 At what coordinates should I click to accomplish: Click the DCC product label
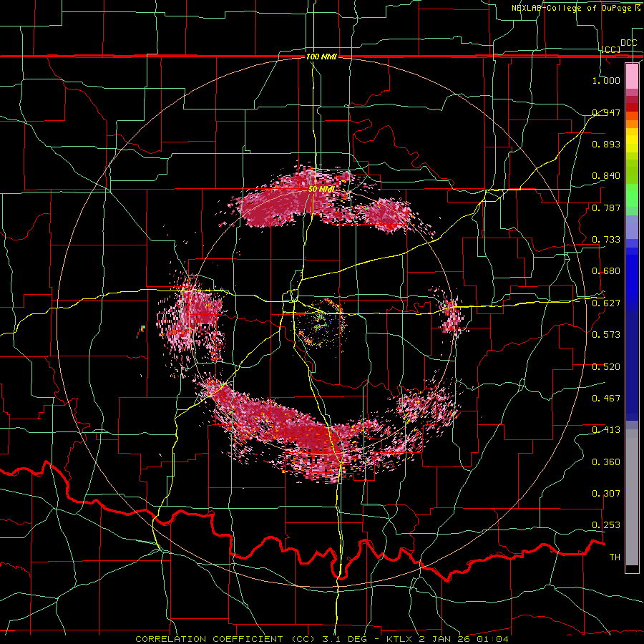(x=628, y=43)
